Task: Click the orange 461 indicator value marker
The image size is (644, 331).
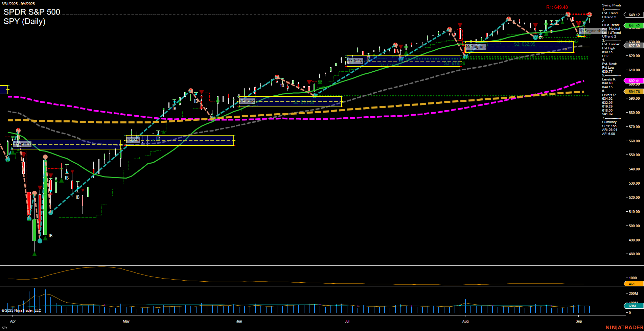Action: pos(631,284)
